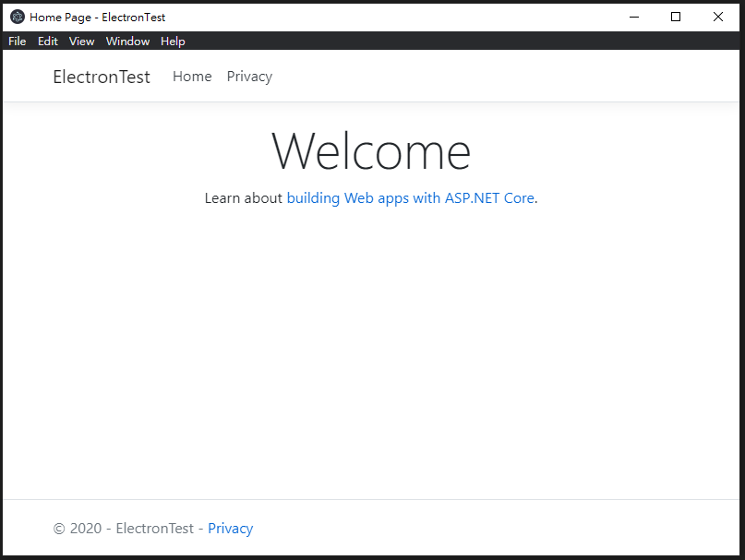This screenshot has height=560, width=745.
Task: Go to Home in the navbar
Action: coord(192,77)
